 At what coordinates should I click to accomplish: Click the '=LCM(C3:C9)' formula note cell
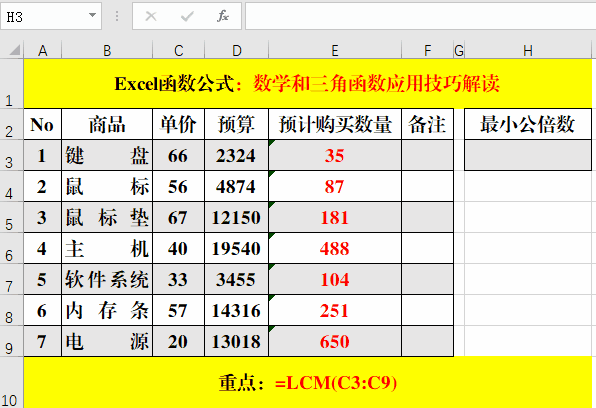[x=308, y=383]
